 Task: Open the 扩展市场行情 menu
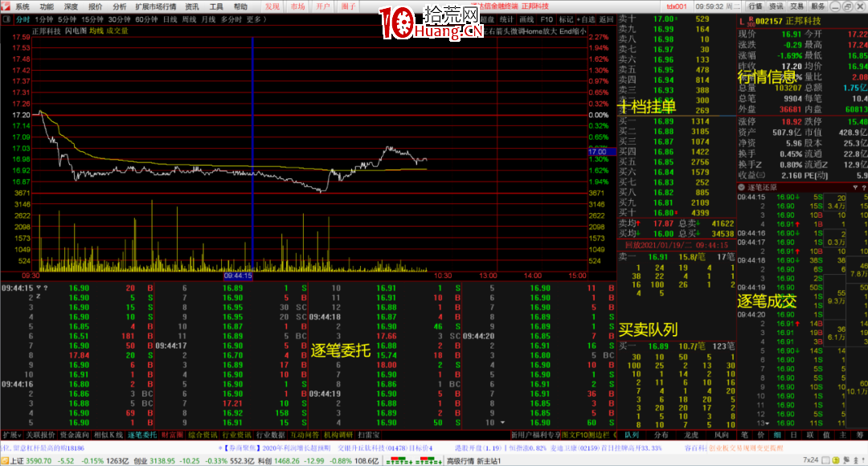point(156,6)
